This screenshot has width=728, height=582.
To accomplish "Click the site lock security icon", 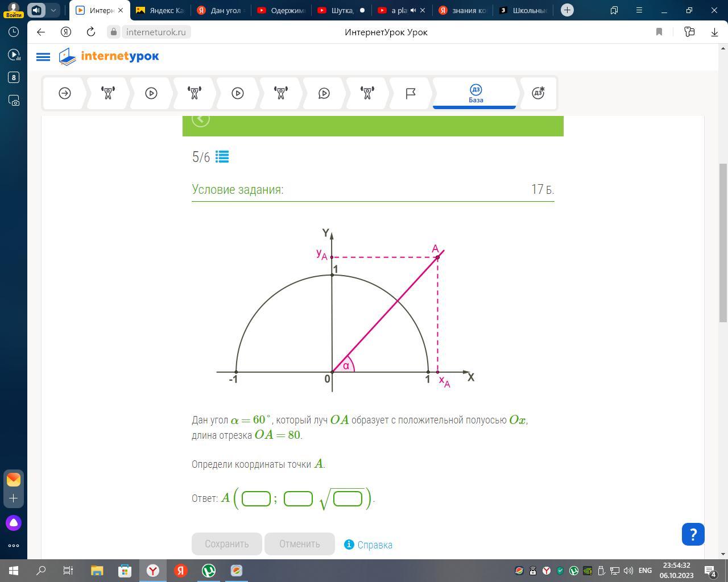I will (x=114, y=32).
